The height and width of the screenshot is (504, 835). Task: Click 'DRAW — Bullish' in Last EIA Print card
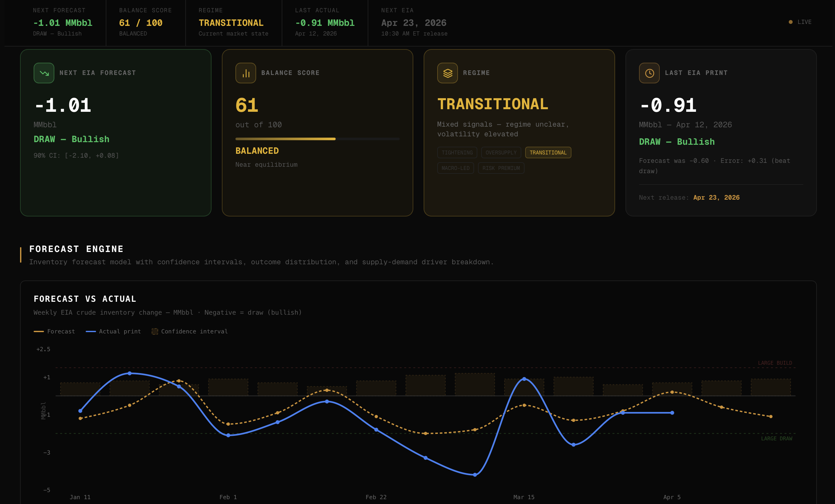pyautogui.click(x=677, y=142)
